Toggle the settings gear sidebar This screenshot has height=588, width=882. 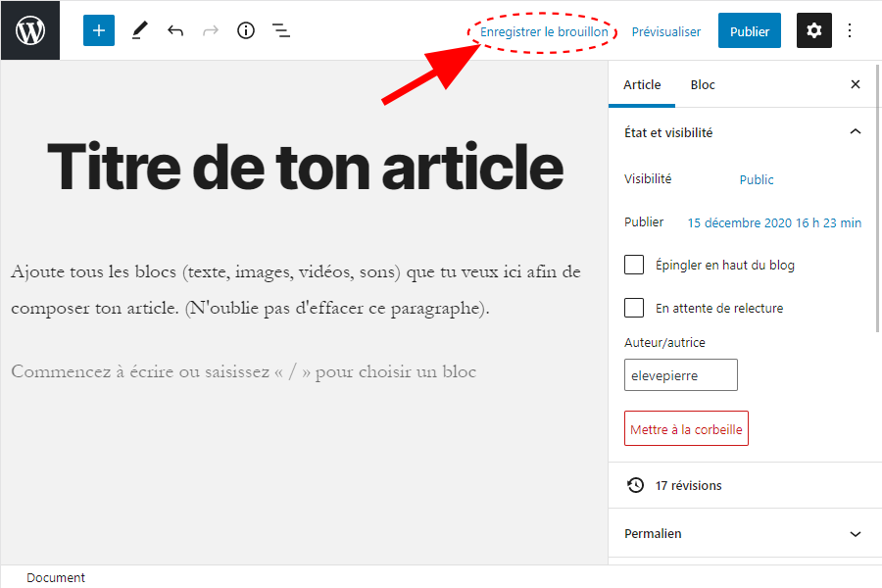pyautogui.click(x=813, y=30)
